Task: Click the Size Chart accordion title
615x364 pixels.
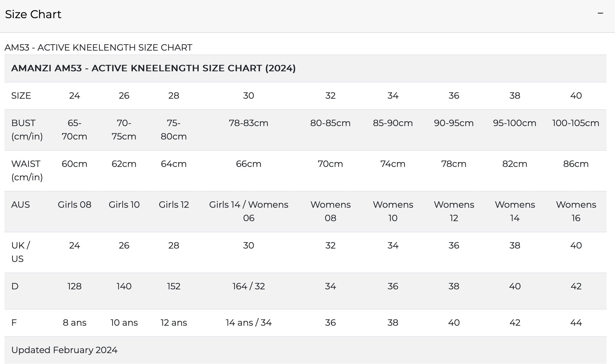Action: [33, 14]
